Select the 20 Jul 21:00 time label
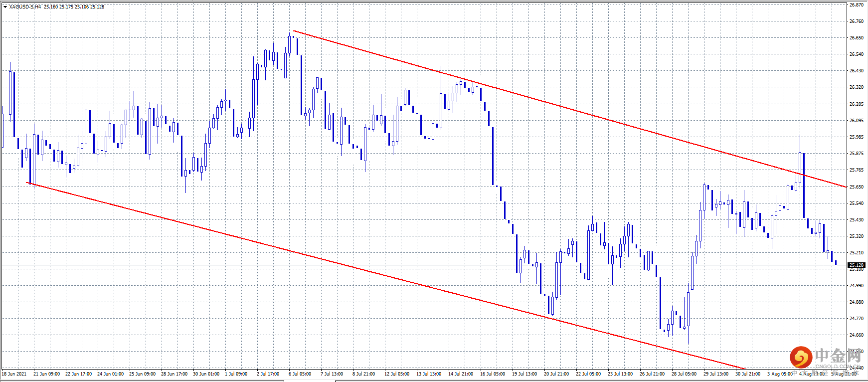The width and height of the screenshot is (868, 382). 556,374
